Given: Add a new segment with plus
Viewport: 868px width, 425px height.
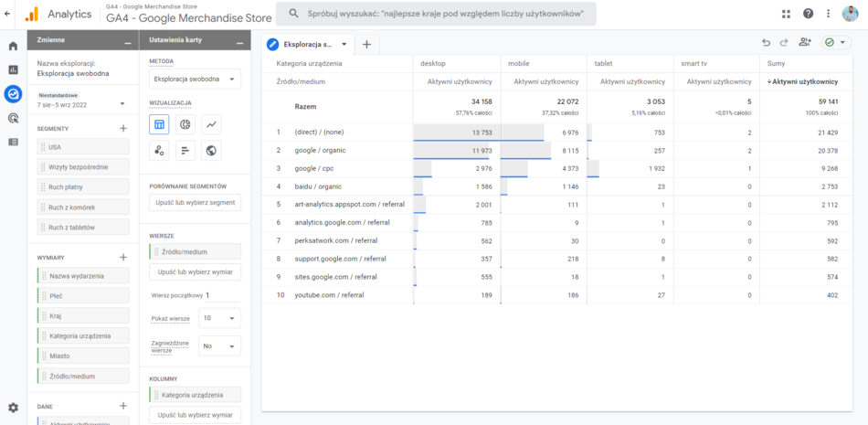Looking at the screenshot, I should [x=123, y=129].
